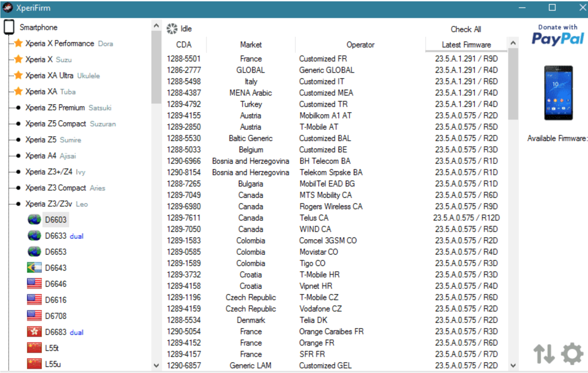Click the up-down arrows transfer icon

click(x=544, y=354)
